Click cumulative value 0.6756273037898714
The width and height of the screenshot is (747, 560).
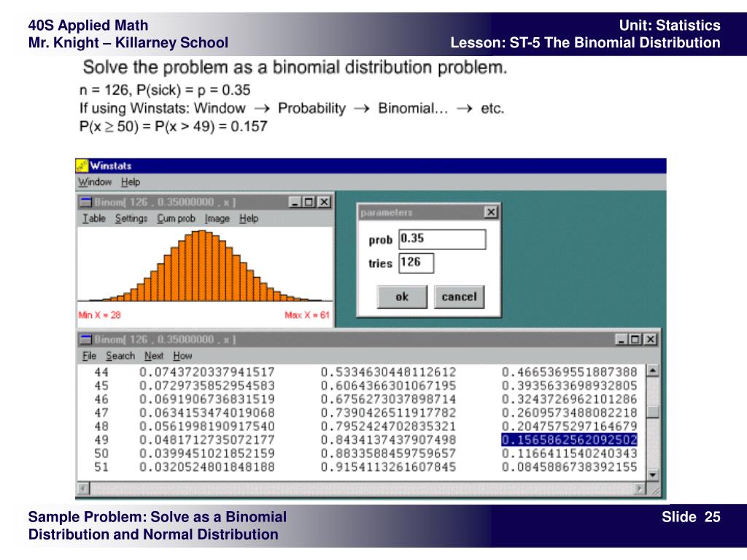(x=388, y=399)
